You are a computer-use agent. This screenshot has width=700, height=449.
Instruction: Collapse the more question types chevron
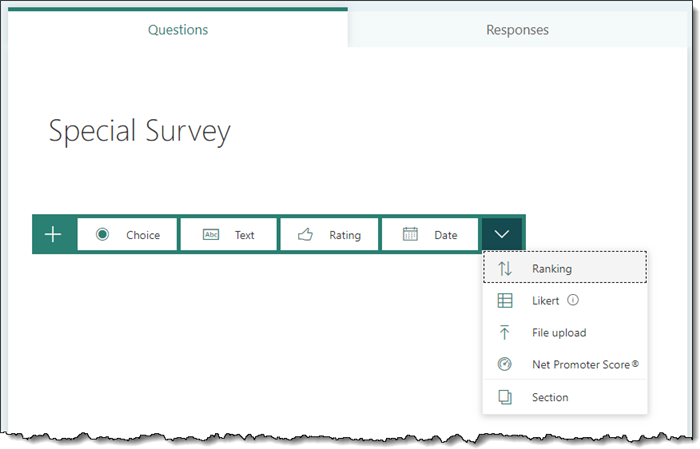(502, 235)
